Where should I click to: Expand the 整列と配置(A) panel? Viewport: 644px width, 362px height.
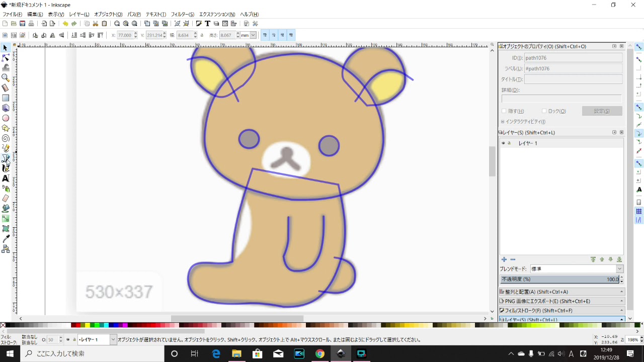point(561,292)
